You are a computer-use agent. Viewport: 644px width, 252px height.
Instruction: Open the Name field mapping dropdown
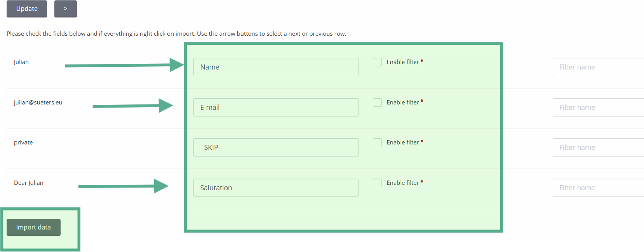pyautogui.click(x=276, y=67)
